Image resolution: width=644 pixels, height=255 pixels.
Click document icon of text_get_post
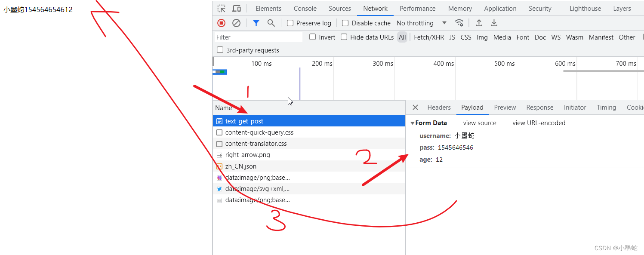[x=219, y=121]
